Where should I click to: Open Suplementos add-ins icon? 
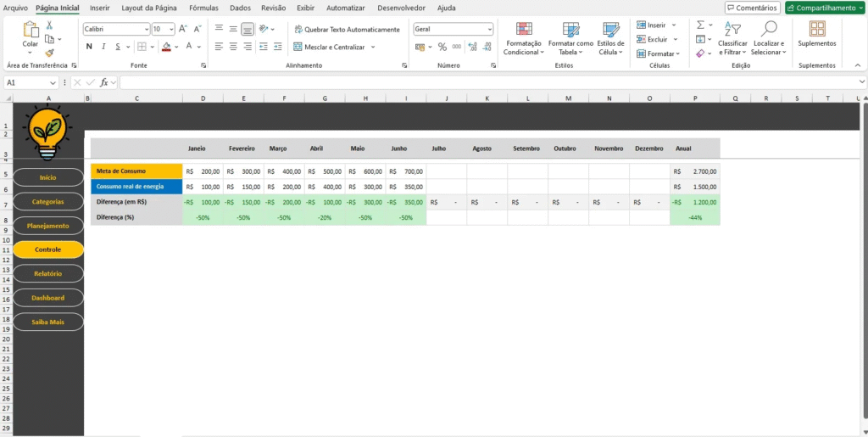816,34
